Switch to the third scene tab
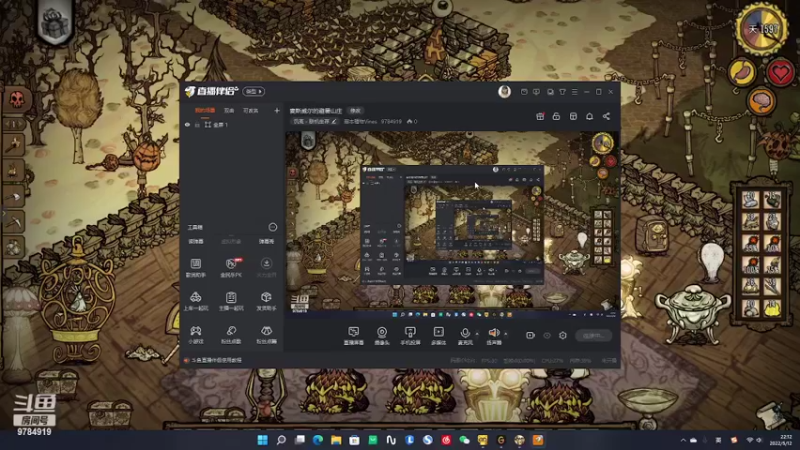 point(250,110)
